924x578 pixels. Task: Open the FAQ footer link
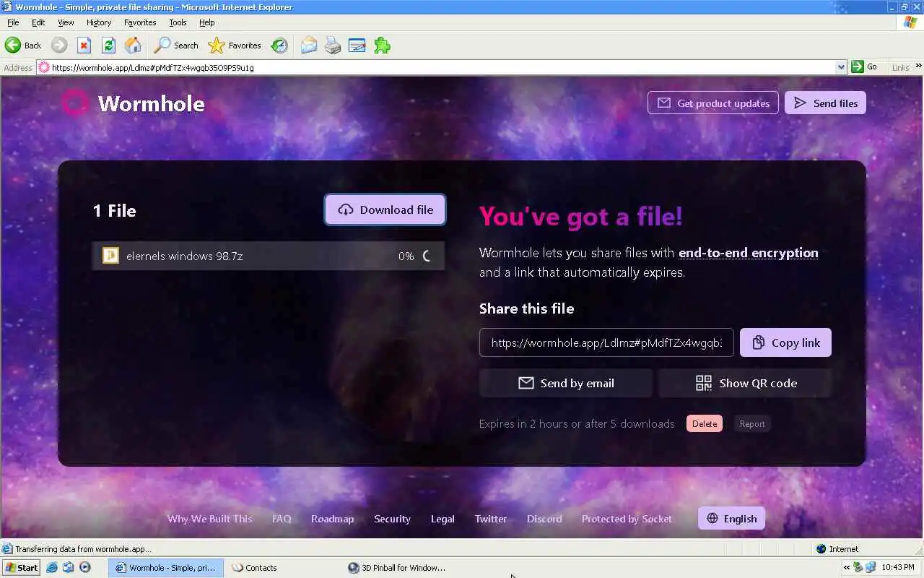coord(282,519)
